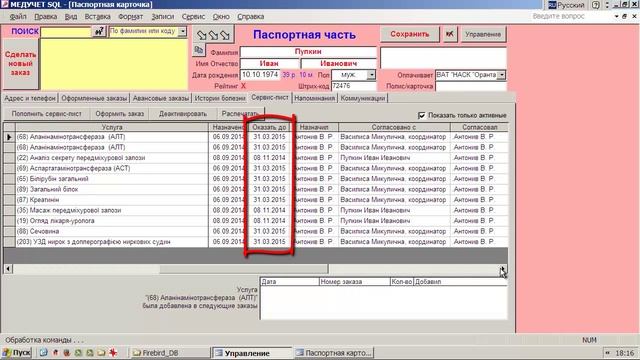The image size is (640, 360).
Task: Click row selector of Білірубін загальний row
Action: point(9,179)
